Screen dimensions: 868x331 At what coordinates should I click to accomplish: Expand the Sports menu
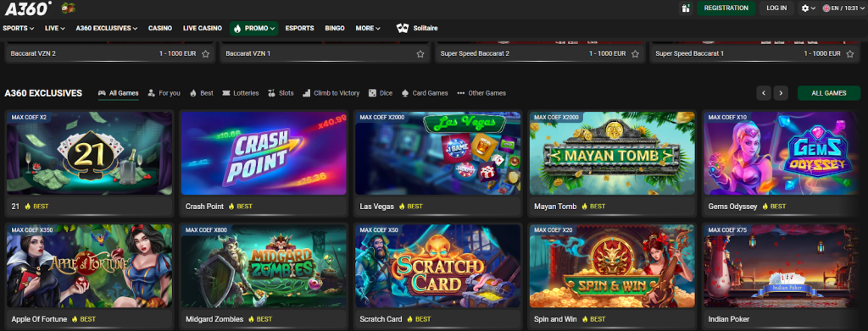click(19, 28)
